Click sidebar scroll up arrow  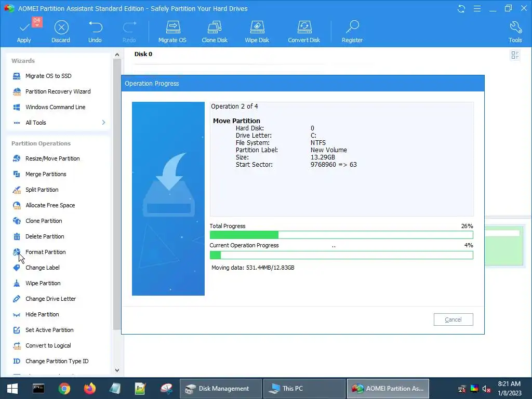click(x=117, y=55)
